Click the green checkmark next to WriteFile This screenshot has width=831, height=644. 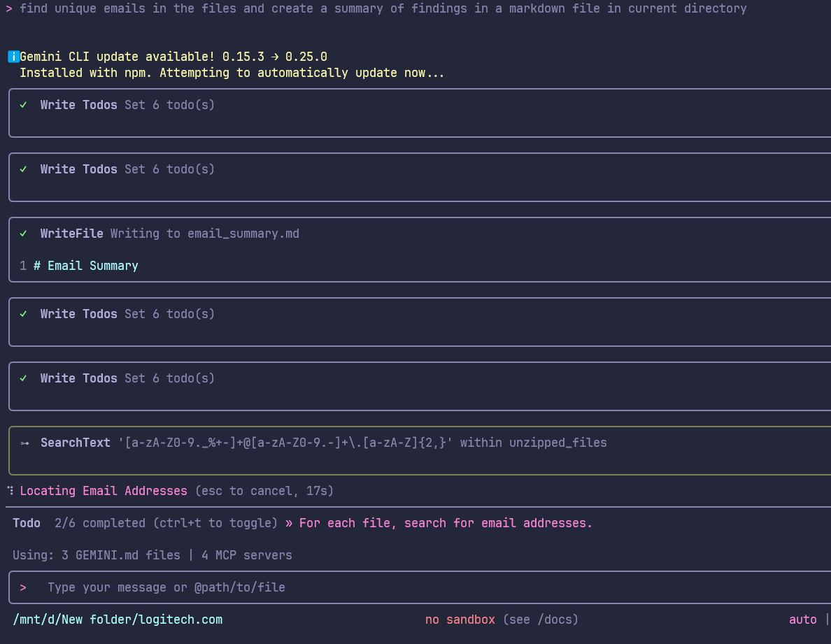click(24, 234)
